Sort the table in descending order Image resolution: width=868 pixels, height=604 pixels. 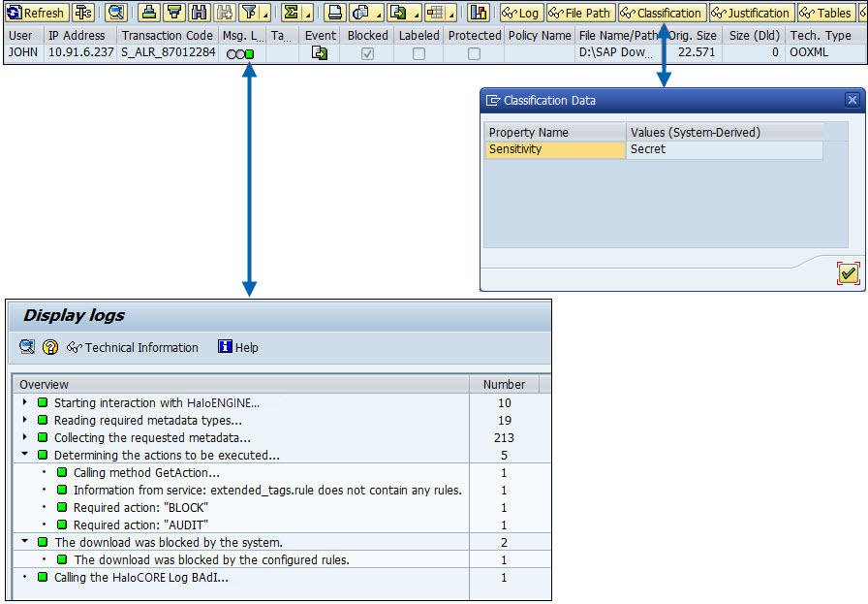click(x=174, y=13)
